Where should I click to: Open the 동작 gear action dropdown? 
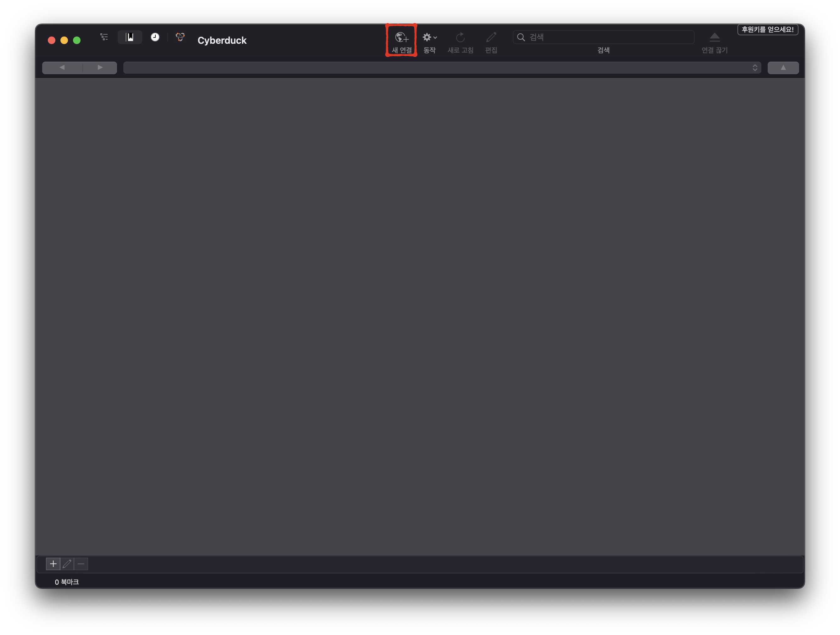(x=429, y=37)
